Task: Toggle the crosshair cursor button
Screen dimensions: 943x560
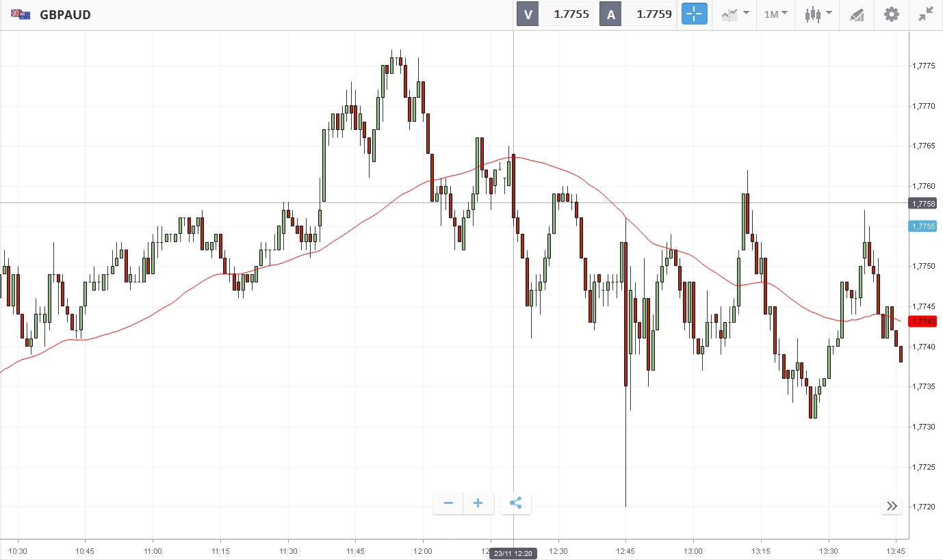Action: tap(694, 14)
